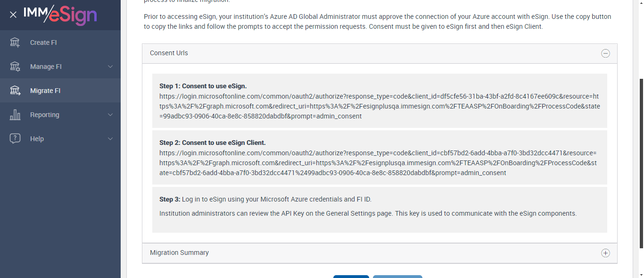Click the Create FI bank icon
The width and height of the screenshot is (644, 278).
15,42
